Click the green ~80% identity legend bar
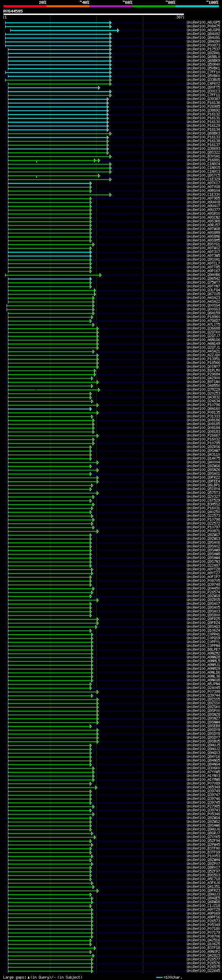Screen dimensions: 222x980 point(154,6)
